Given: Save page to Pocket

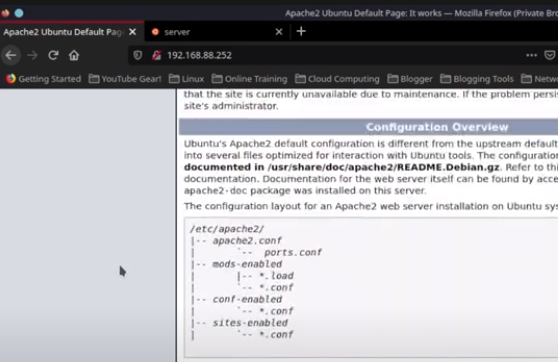Looking at the screenshot, I should pos(550,55).
